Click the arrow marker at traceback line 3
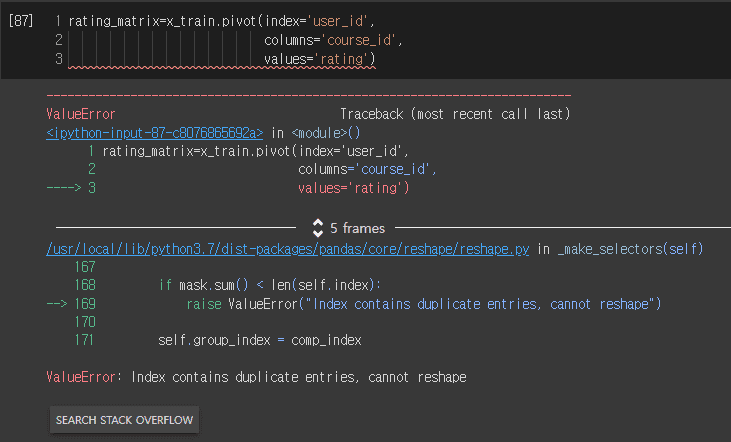The height and width of the screenshot is (442, 731). click(64, 188)
